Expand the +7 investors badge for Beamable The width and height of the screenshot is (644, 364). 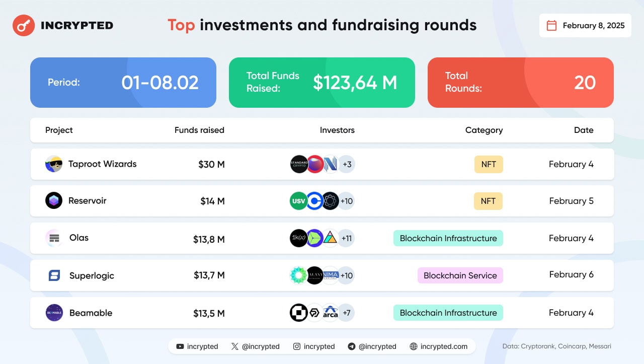pos(347,313)
